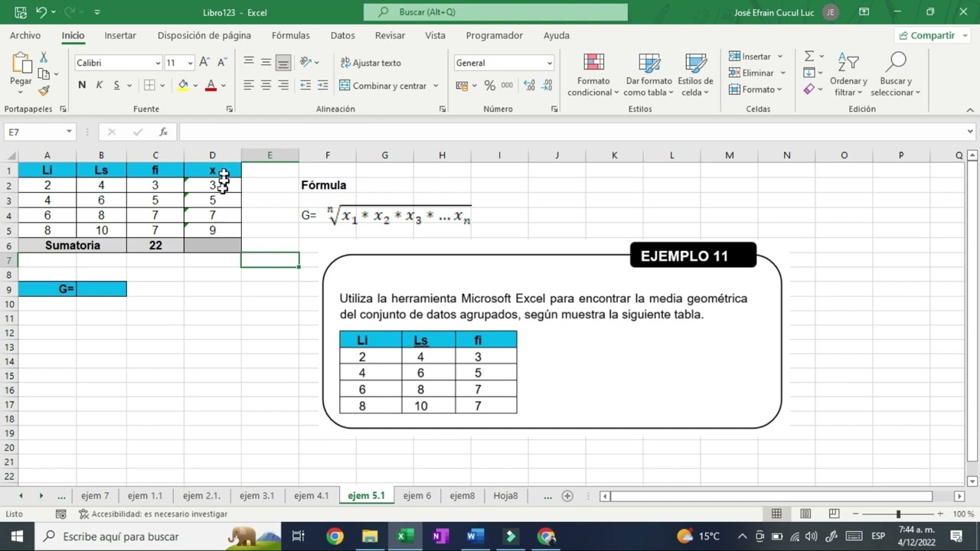The height and width of the screenshot is (551, 980).
Task: Click the Center horizontal alignment icon
Action: 266,86
